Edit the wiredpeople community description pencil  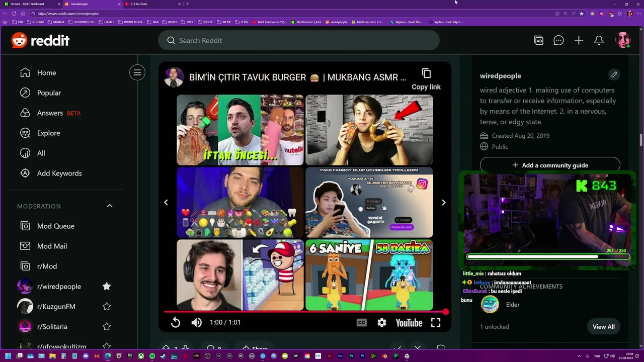coord(614,75)
